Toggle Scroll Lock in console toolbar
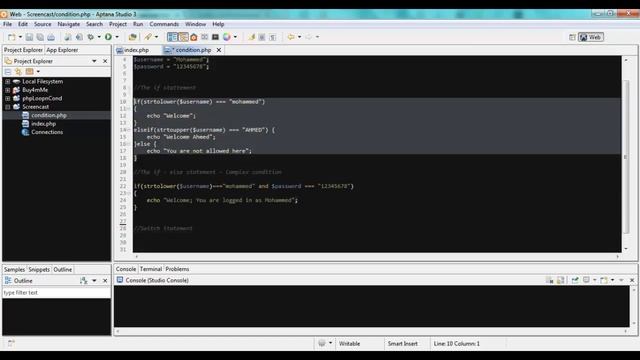The height and width of the screenshot is (360, 640). pyautogui.click(x=560, y=280)
